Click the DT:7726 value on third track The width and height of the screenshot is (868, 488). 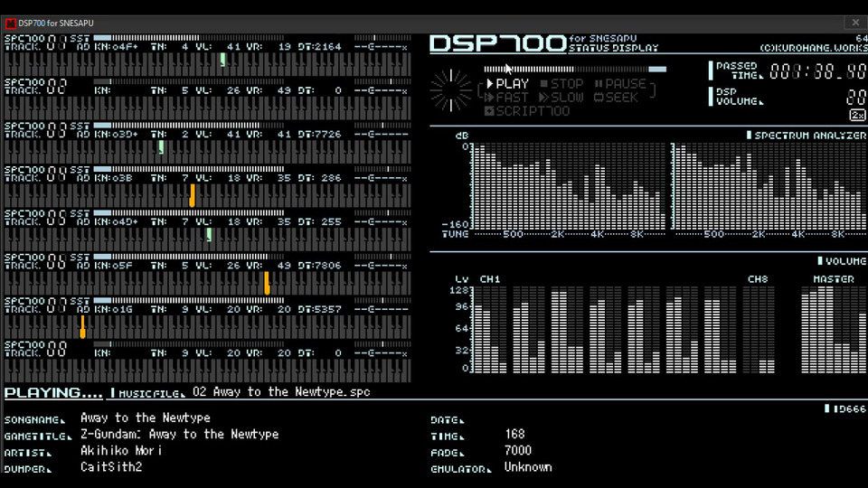pos(319,135)
